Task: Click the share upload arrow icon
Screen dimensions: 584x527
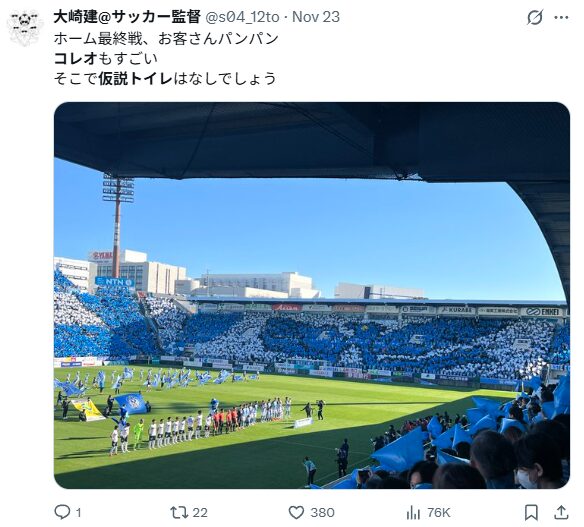Action: 561,512
